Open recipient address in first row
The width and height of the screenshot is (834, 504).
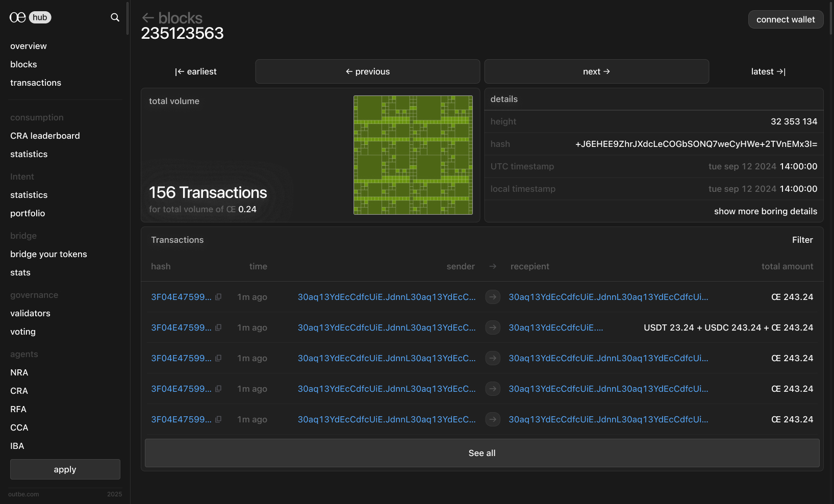(608, 297)
